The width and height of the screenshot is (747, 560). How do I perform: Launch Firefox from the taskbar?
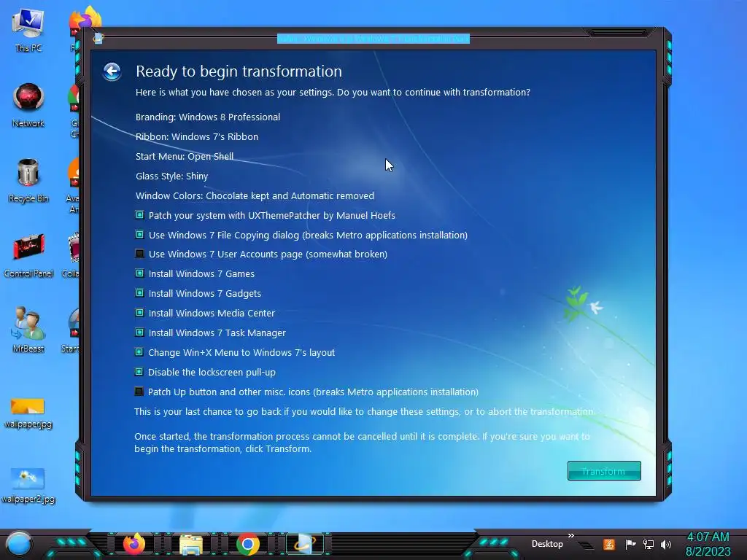pyautogui.click(x=134, y=544)
